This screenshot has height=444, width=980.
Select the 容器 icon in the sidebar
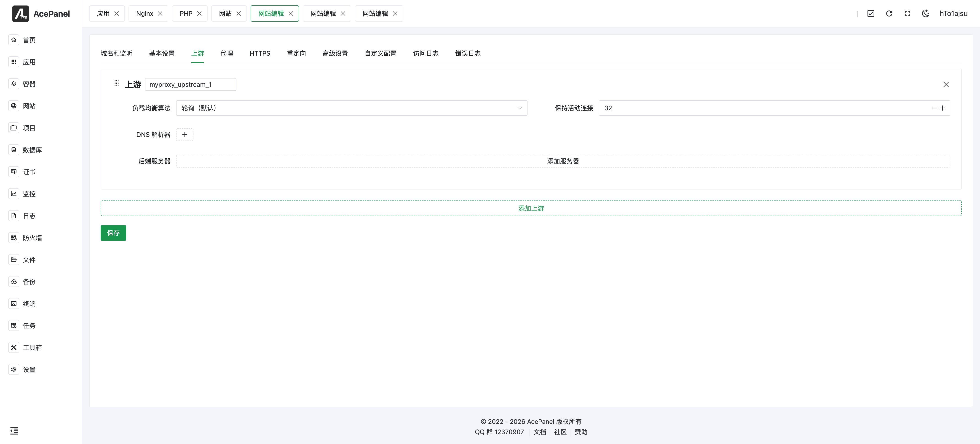coord(14,84)
